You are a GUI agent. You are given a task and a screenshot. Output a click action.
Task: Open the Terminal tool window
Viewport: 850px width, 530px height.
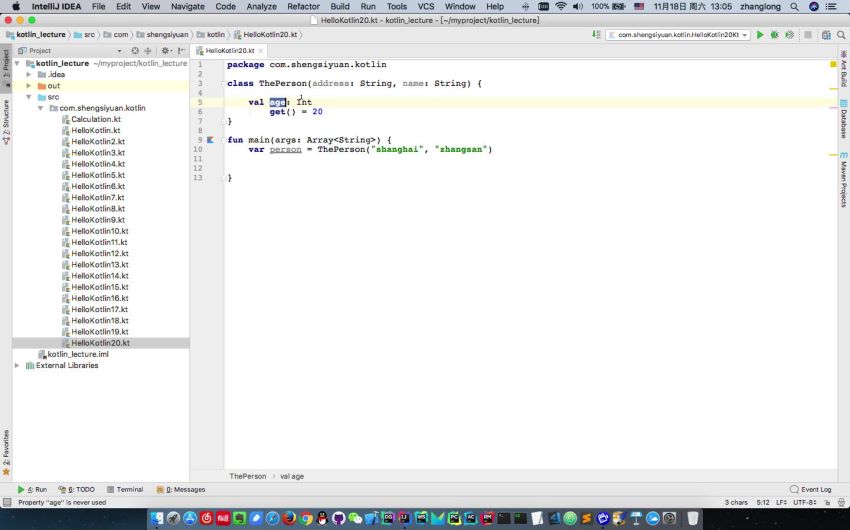(125, 489)
